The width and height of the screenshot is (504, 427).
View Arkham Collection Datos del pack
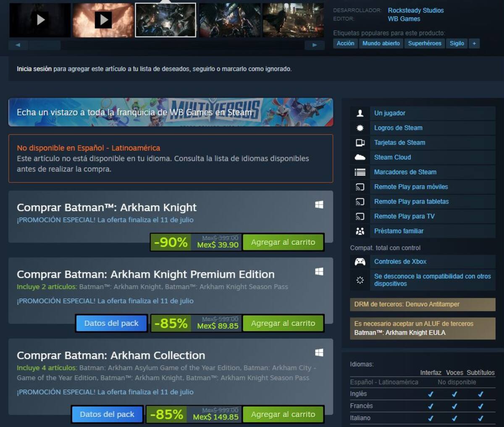(x=107, y=414)
